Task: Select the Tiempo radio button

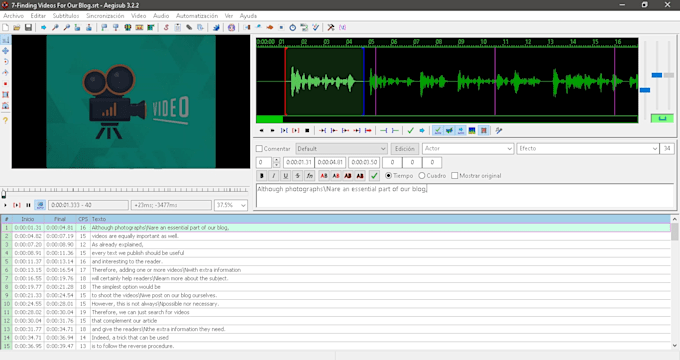Action: tap(389, 176)
